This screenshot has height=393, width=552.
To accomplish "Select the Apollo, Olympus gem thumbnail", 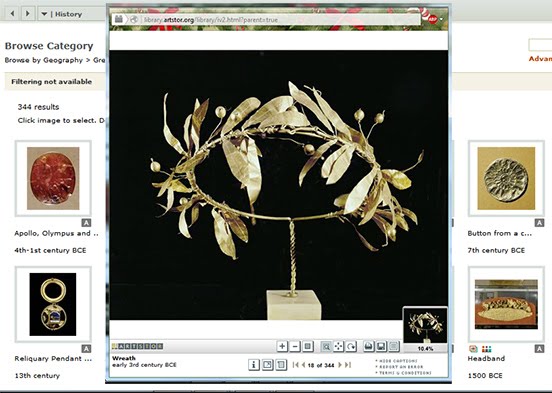I will pos(53,178).
